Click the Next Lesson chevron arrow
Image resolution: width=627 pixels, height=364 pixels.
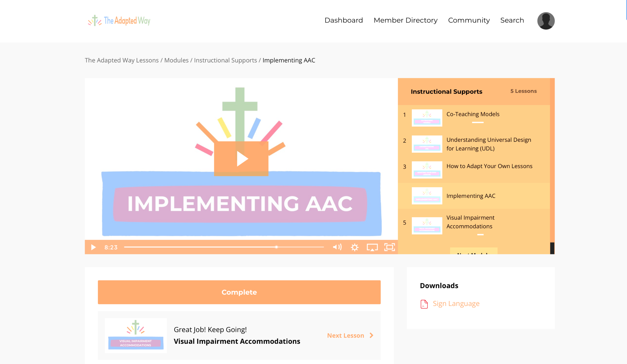(x=371, y=335)
